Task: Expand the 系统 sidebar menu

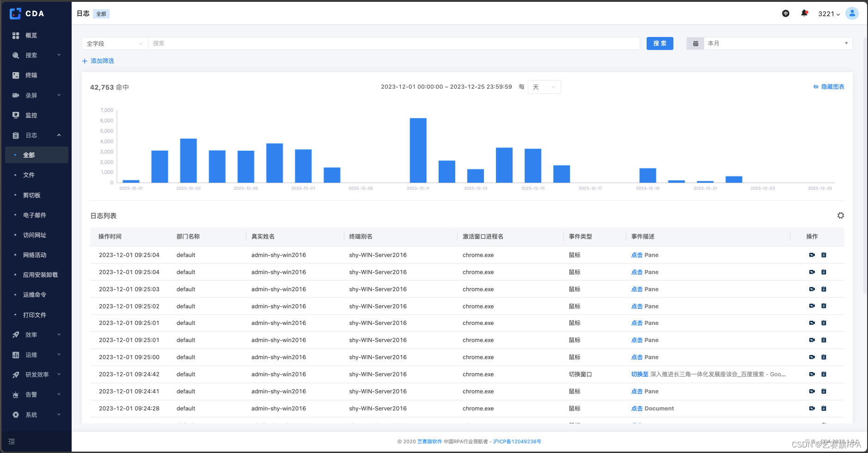Action: (37, 415)
